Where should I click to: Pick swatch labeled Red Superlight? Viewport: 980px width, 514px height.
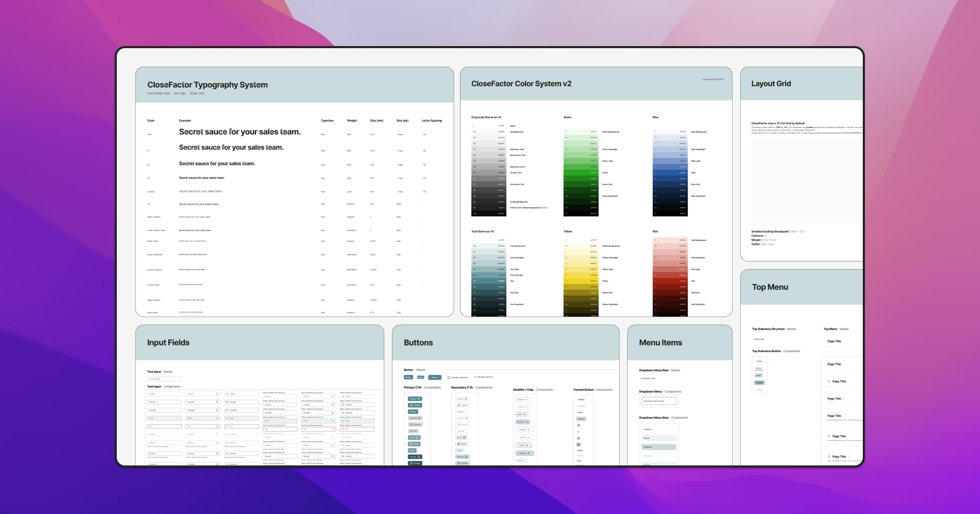pos(670,257)
